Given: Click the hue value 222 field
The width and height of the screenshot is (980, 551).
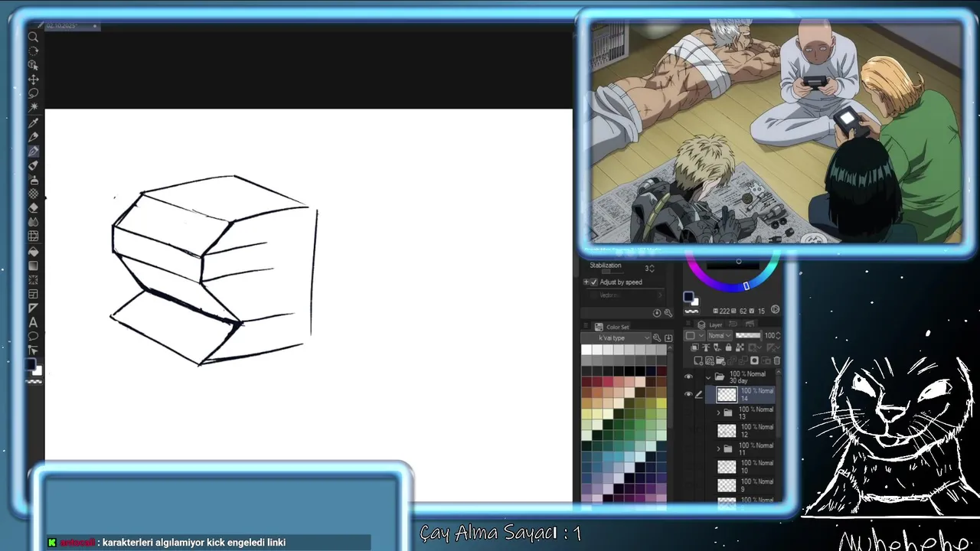Looking at the screenshot, I should coord(724,311).
